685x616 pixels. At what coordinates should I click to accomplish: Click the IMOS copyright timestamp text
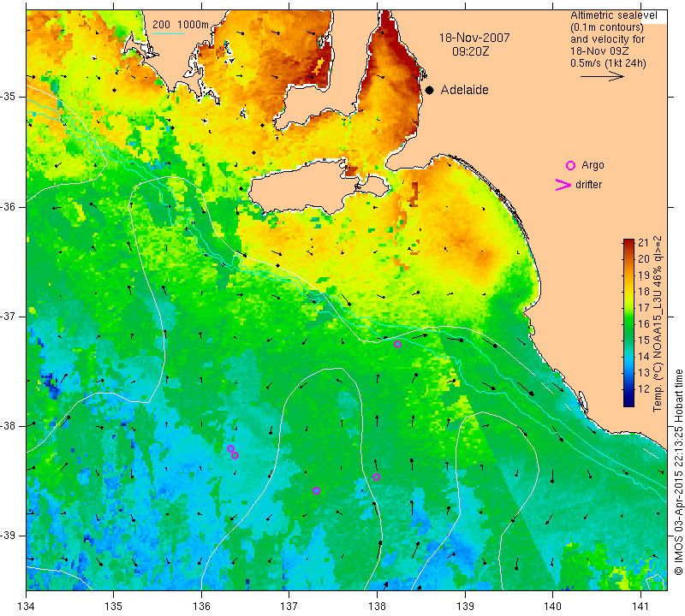pyautogui.click(x=678, y=471)
